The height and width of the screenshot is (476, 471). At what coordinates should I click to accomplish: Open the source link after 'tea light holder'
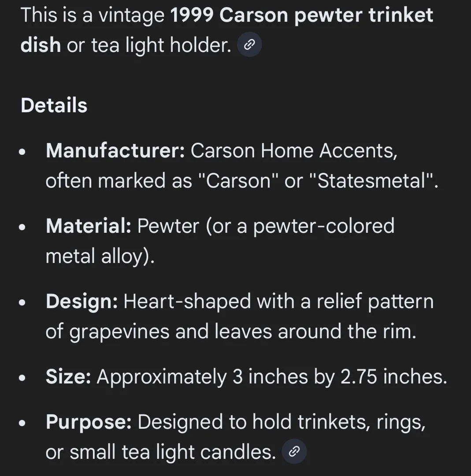click(249, 45)
